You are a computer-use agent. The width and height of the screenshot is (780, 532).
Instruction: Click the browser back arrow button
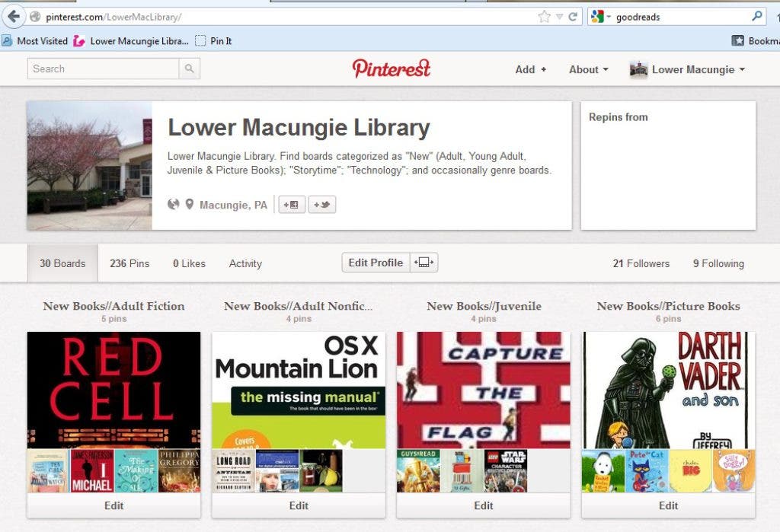click(x=14, y=17)
